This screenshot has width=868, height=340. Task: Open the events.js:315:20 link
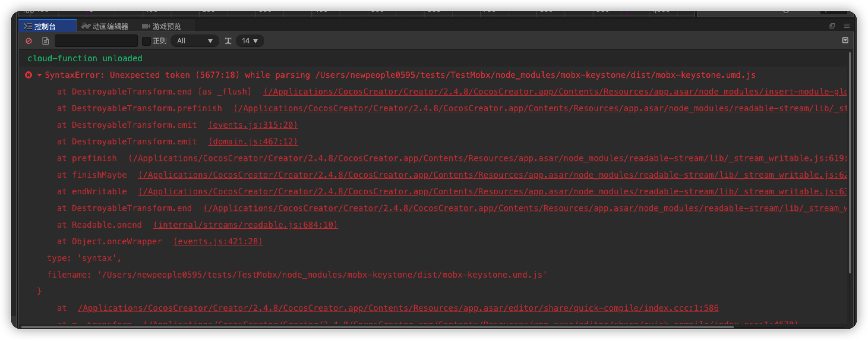252,125
